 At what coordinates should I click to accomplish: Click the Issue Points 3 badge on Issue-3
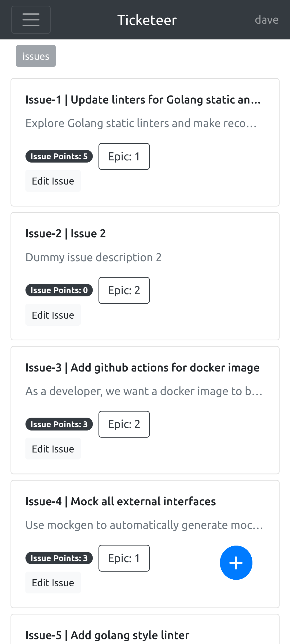(59, 424)
